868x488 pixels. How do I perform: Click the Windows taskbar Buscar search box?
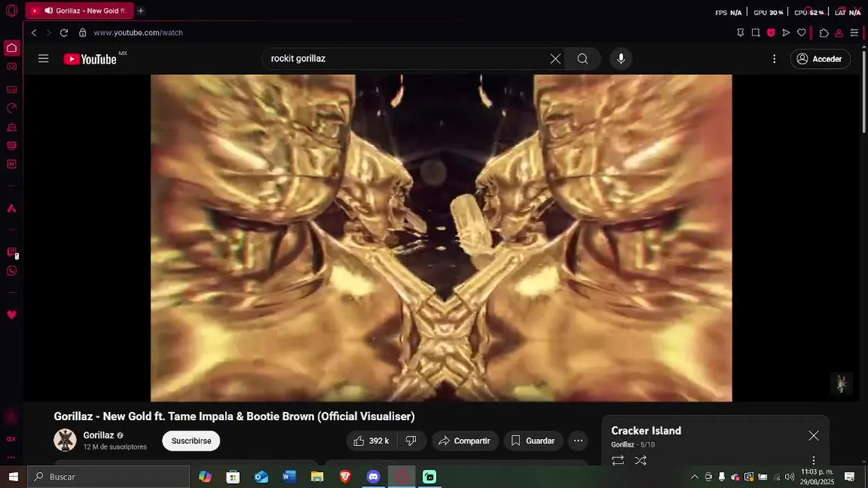click(108, 476)
